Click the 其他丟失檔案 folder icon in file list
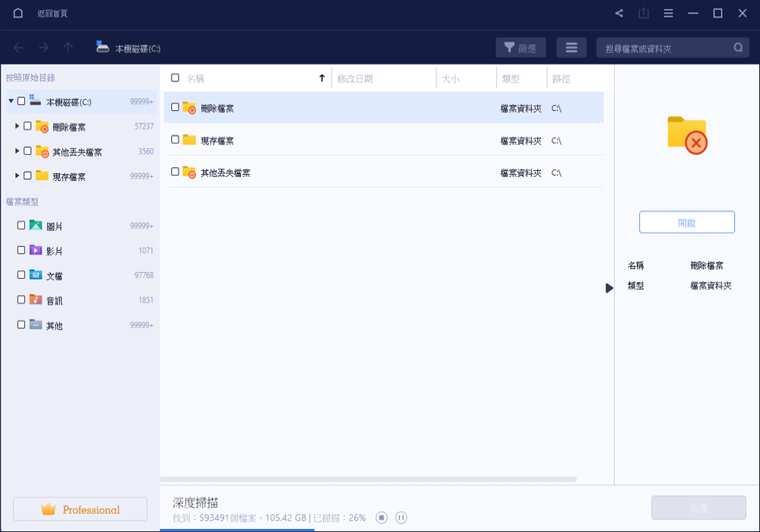The image size is (760, 532). 189,172
